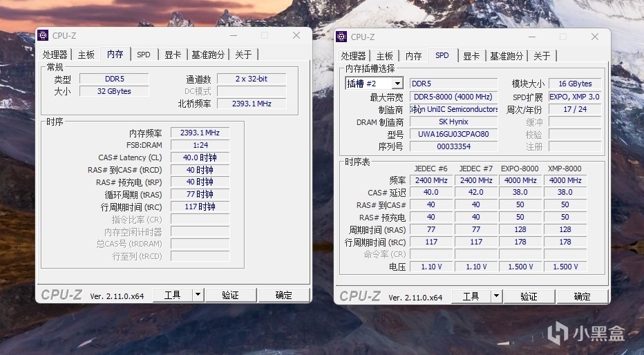Click the EXPO-8000 frequency 4000 MHz cell
Viewport: 644px width, 355px height.
coord(520,180)
